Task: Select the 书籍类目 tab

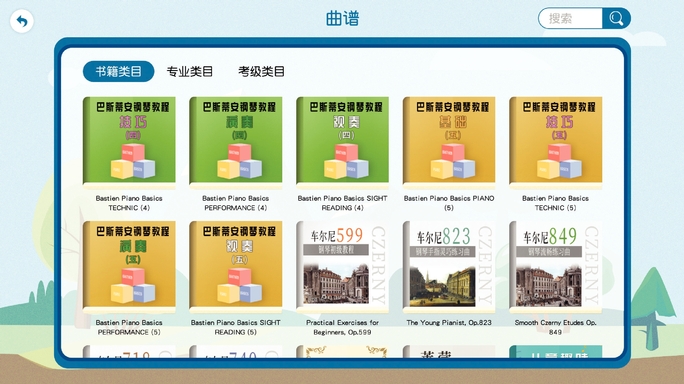Action: tap(119, 71)
